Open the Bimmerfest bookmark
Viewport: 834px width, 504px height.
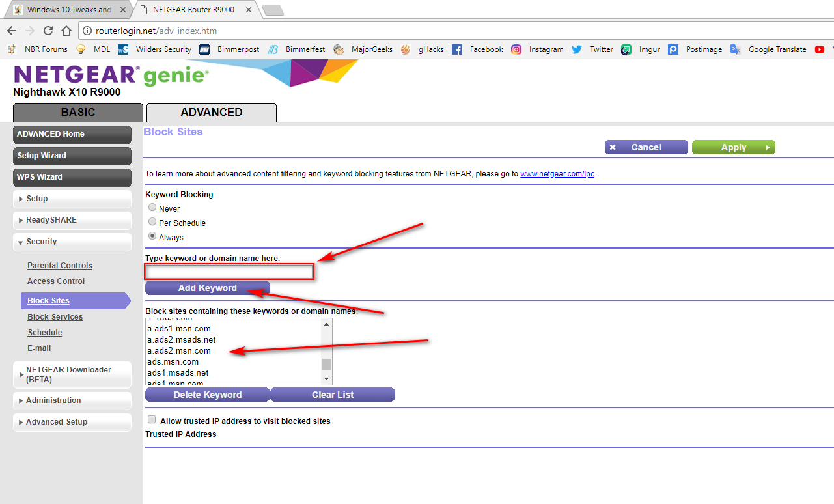pos(297,49)
